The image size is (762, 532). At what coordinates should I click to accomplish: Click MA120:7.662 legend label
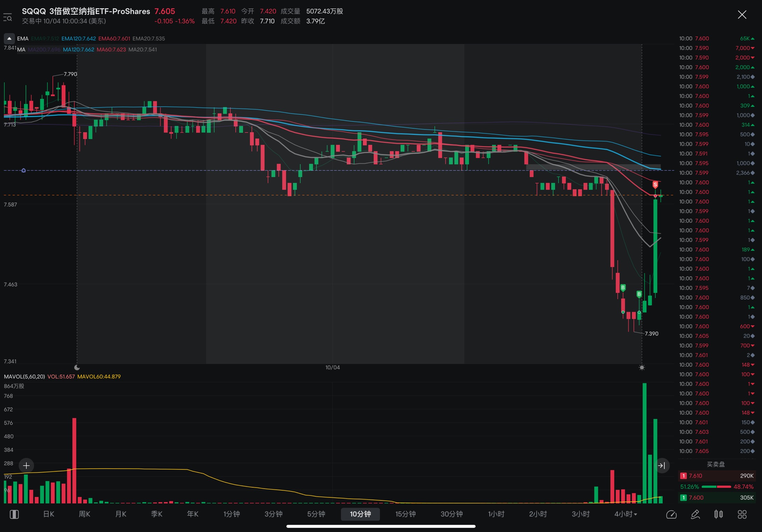(78, 50)
